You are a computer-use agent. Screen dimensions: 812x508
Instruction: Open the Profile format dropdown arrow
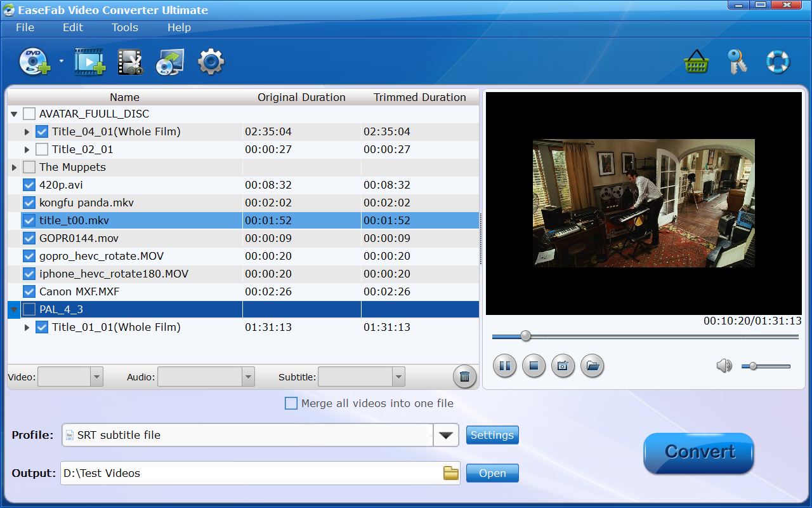pos(446,435)
